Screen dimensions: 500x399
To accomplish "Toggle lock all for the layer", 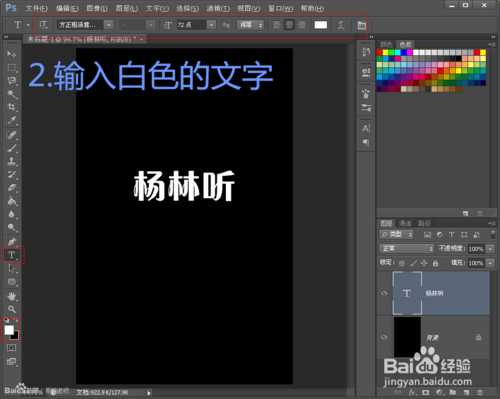I will (x=435, y=263).
